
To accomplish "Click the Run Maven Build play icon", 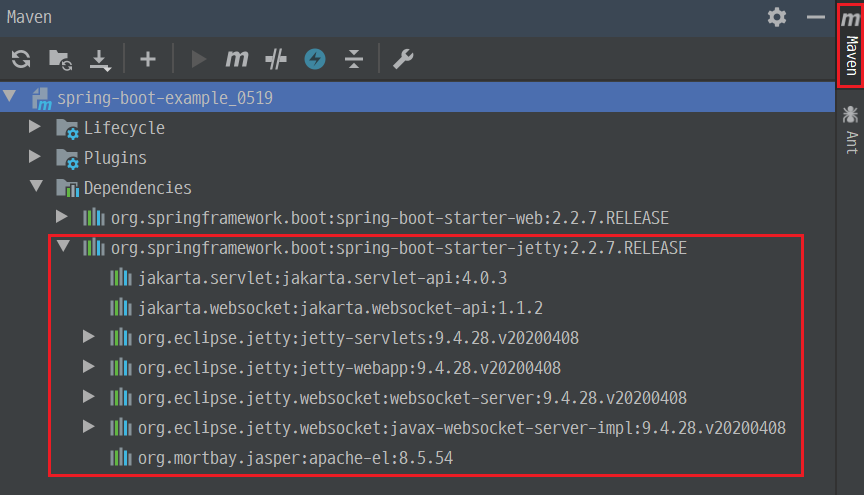I will (x=198, y=59).
